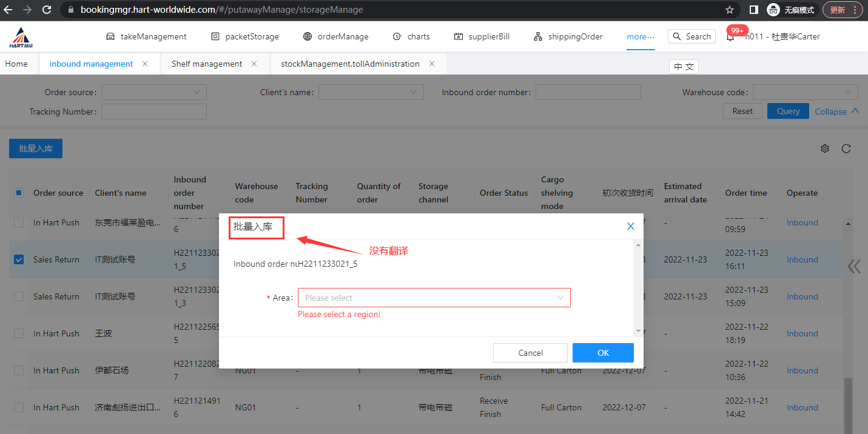Bookmark this page with star icon
Screen dimensions: 868x434
pyautogui.click(x=730, y=10)
